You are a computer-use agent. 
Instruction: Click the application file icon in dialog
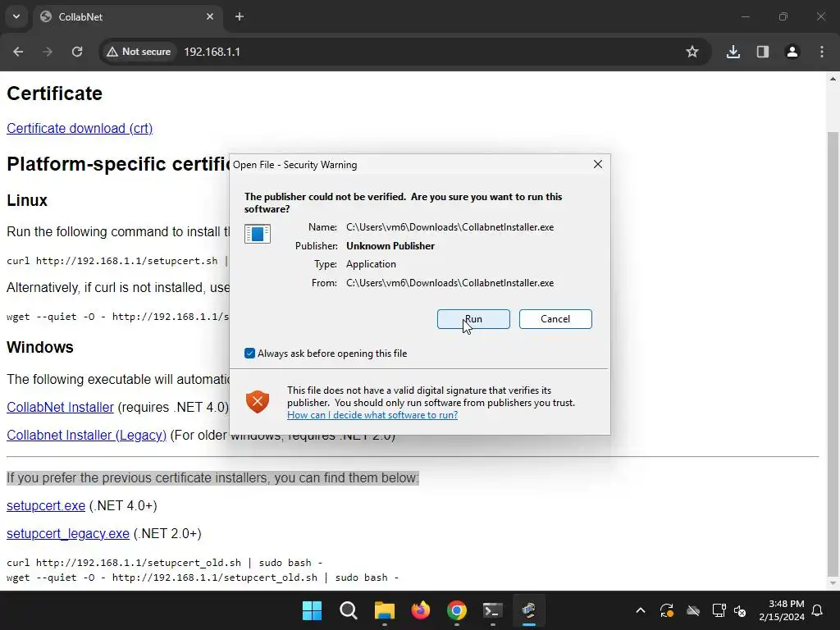pyautogui.click(x=257, y=234)
